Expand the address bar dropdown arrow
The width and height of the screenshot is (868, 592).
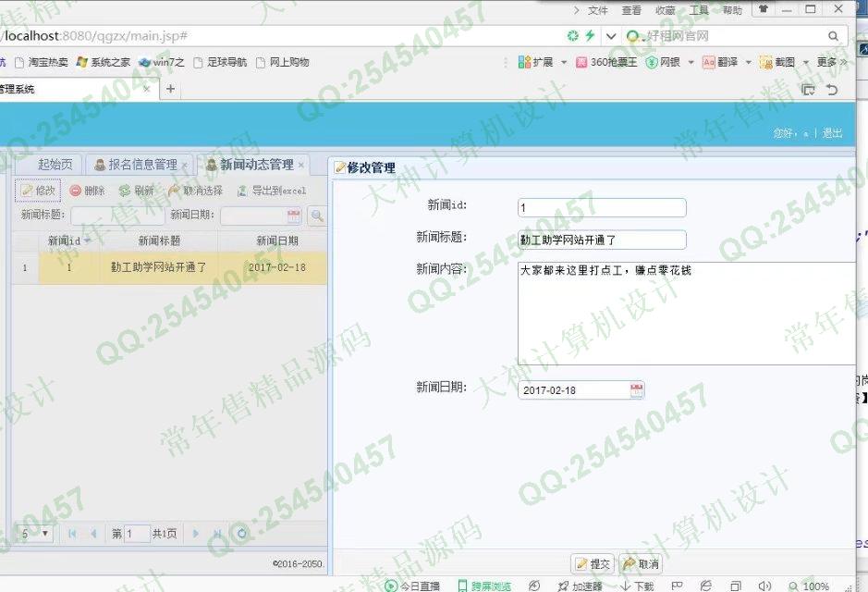[x=611, y=37]
